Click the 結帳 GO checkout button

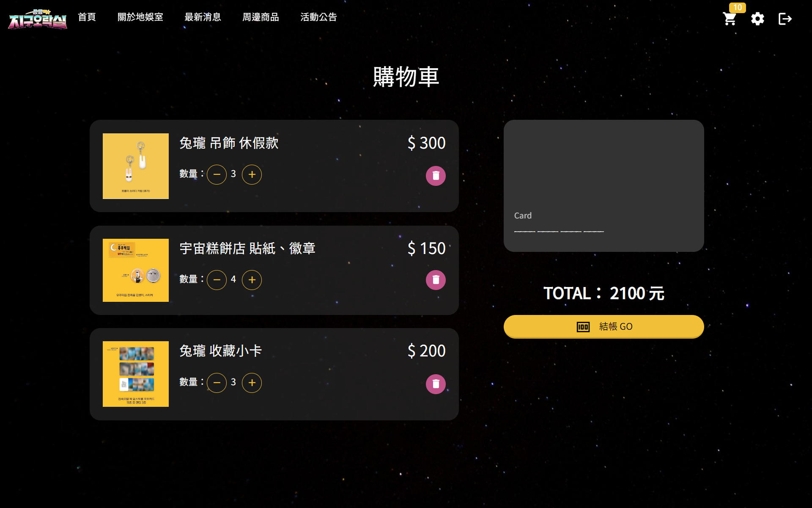click(x=604, y=326)
